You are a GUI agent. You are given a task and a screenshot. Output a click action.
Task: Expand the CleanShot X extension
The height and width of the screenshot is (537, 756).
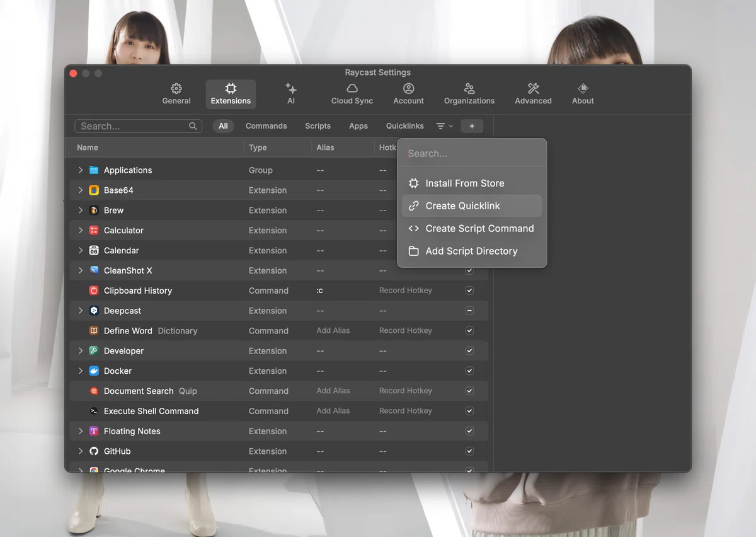(x=81, y=270)
